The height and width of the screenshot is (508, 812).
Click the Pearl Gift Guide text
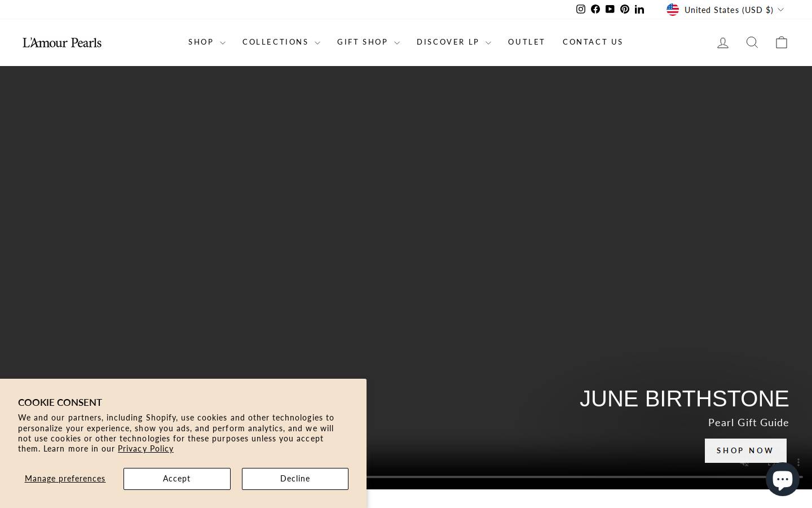pyautogui.click(x=748, y=423)
